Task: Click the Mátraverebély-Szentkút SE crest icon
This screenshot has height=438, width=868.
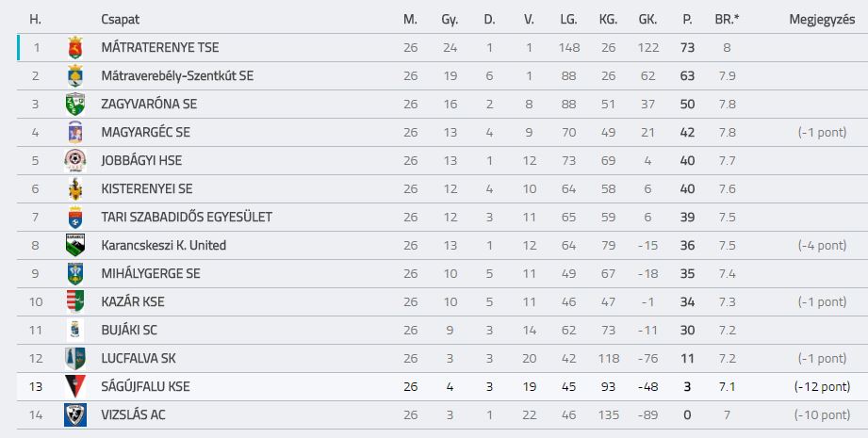Action: (x=75, y=75)
